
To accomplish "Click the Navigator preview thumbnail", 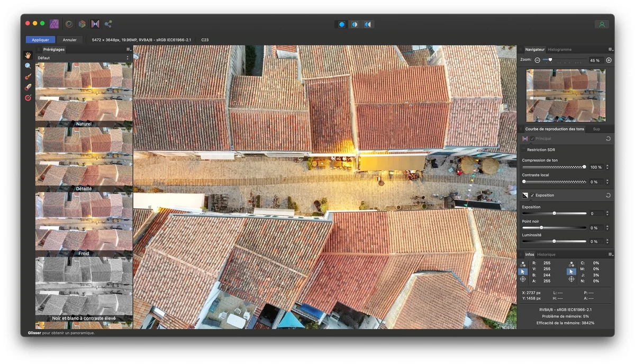I will pos(566,96).
